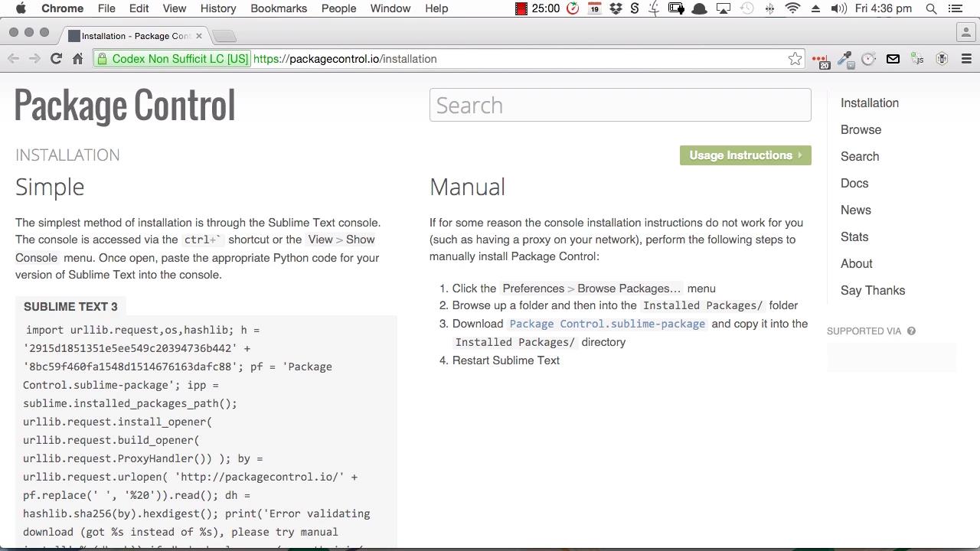The height and width of the screenshot is (551, 980).
Task: Open the hexagon flashlight extension icon
Action: tap(942, 59)
